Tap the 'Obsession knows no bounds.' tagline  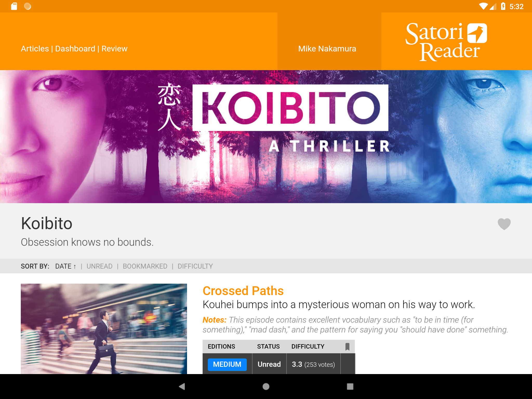[x=87, y=242]
